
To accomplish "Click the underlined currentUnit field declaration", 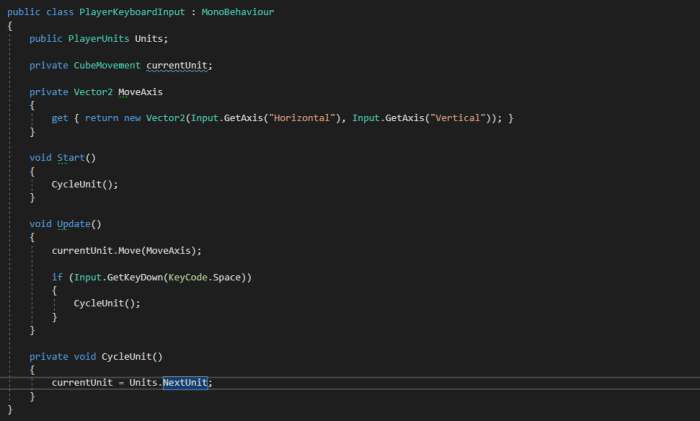I will click(178, 65).
